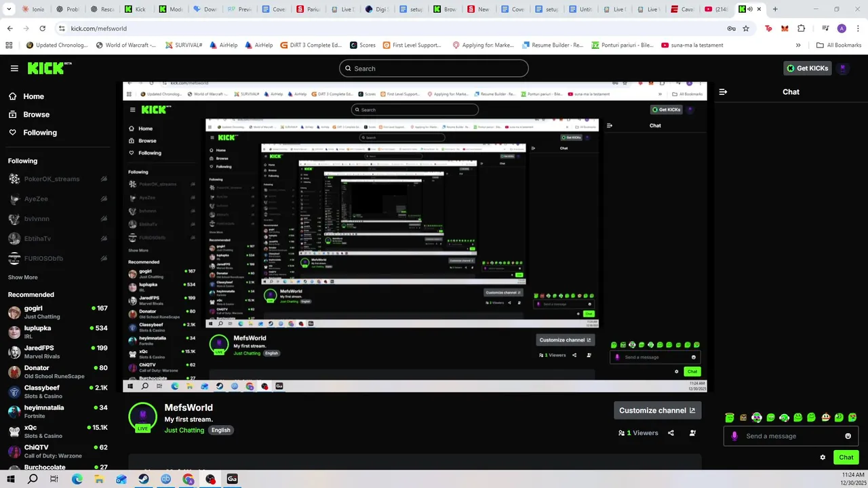Toggle notifications for bvlvnnn

tap(104, 219)
